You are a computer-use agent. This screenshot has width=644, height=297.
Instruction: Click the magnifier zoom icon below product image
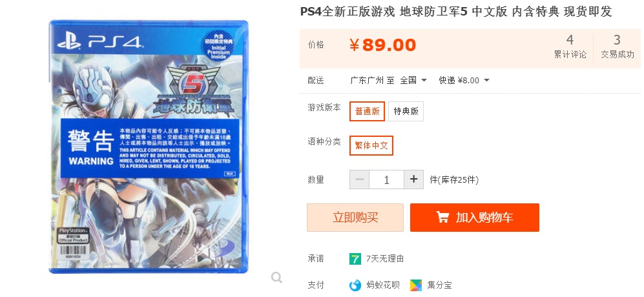point(276,278)
